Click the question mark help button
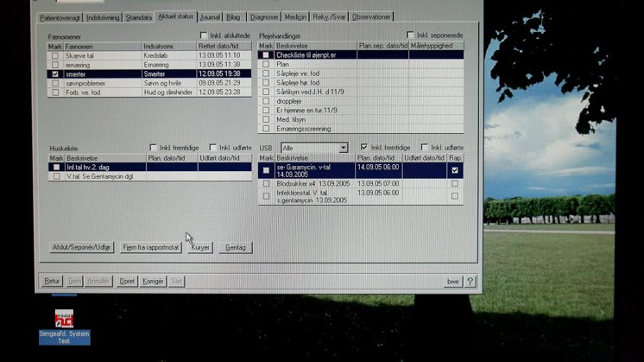644x362 pixels. 470,282
